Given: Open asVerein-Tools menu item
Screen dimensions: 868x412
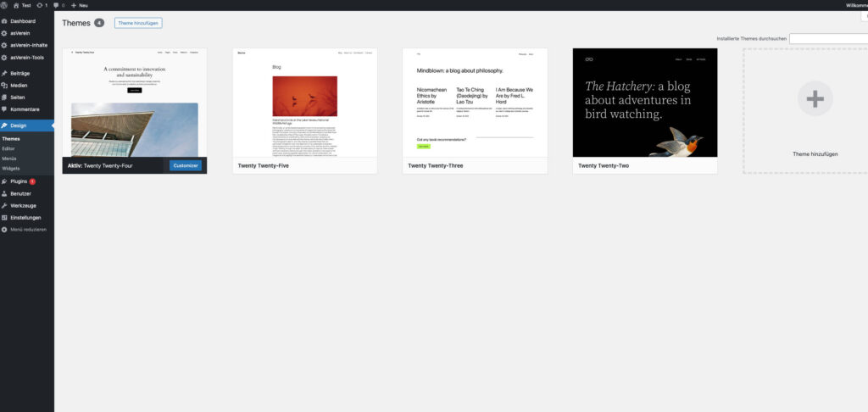Looking at the screenshot, I should [x=27, y=58].
